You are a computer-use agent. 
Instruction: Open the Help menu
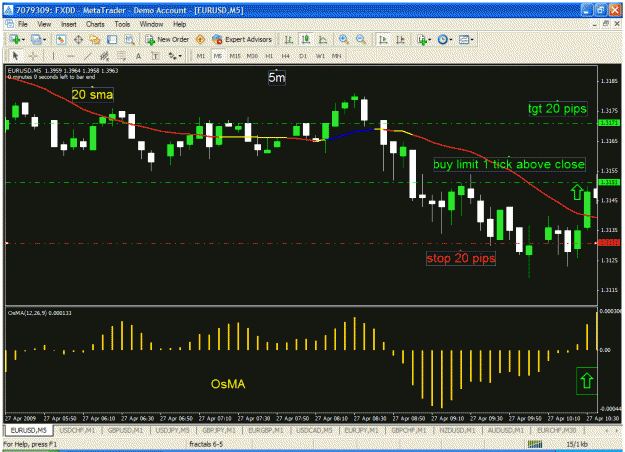click(x=179, y=24)
